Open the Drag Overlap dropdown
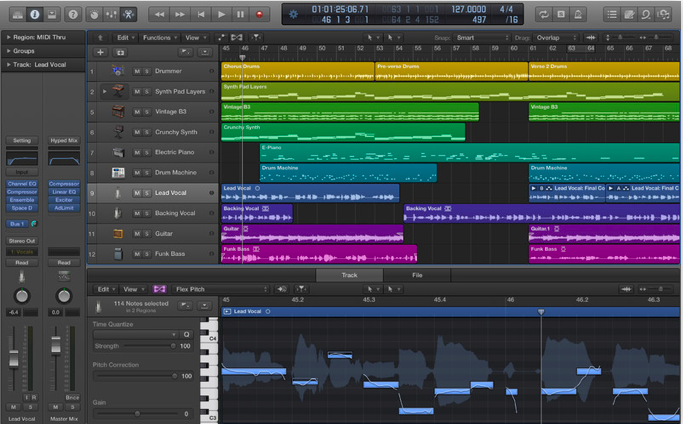The image size is (683, 424). point(555,38)
